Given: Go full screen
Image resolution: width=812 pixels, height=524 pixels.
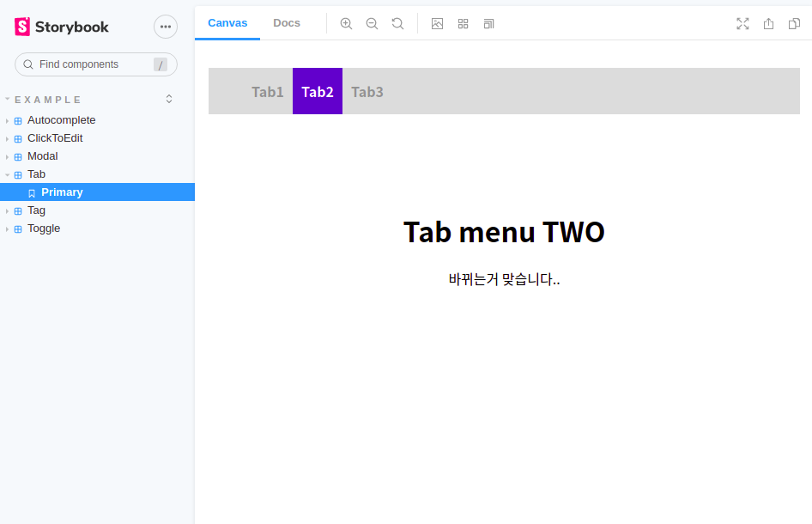Looking at the screenshot, I should click(x=742, y=24).
